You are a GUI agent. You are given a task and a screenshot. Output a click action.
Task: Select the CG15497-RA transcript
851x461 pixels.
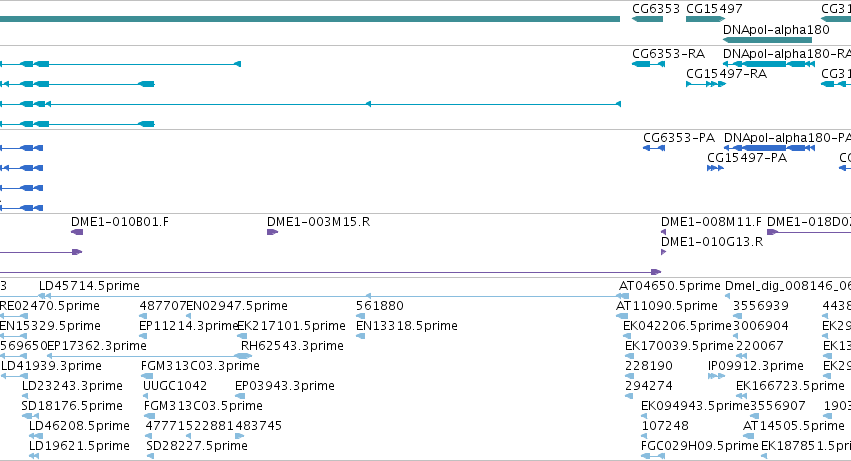706,84
